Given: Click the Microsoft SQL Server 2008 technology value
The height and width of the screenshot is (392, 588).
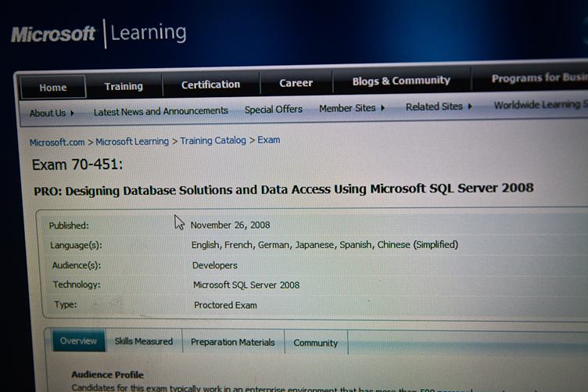Looking at the screenshot, I should point(246,285).
